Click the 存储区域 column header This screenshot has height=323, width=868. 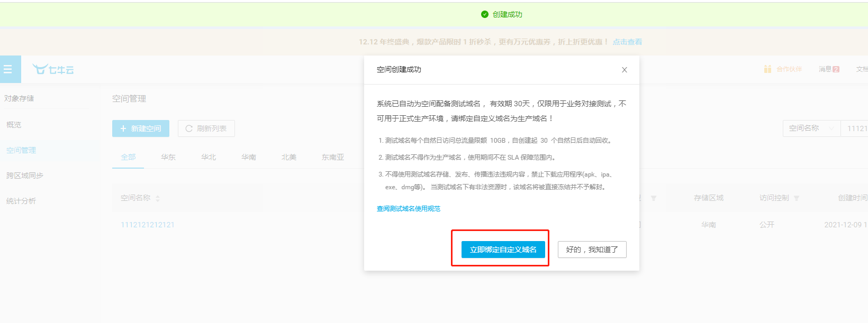click(709, 198)
